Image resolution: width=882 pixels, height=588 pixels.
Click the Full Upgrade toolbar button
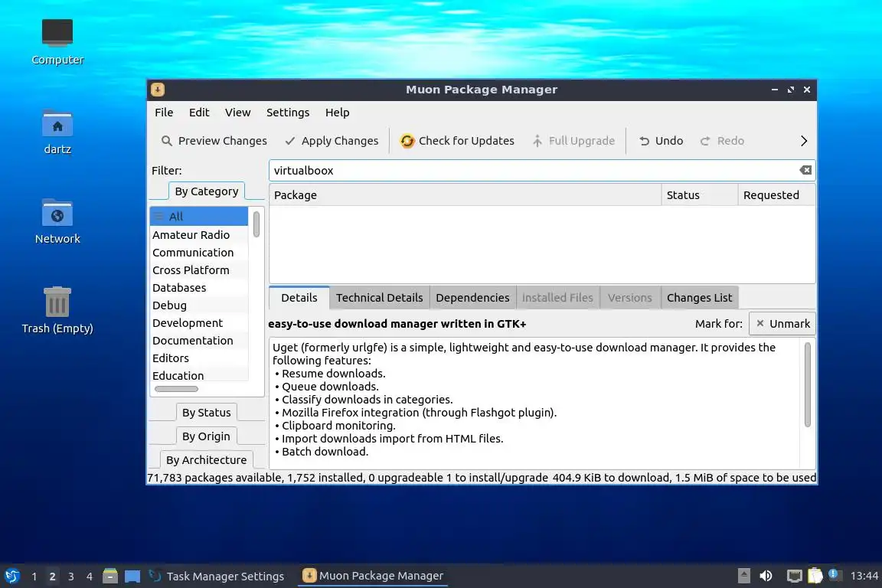[573, 141]
